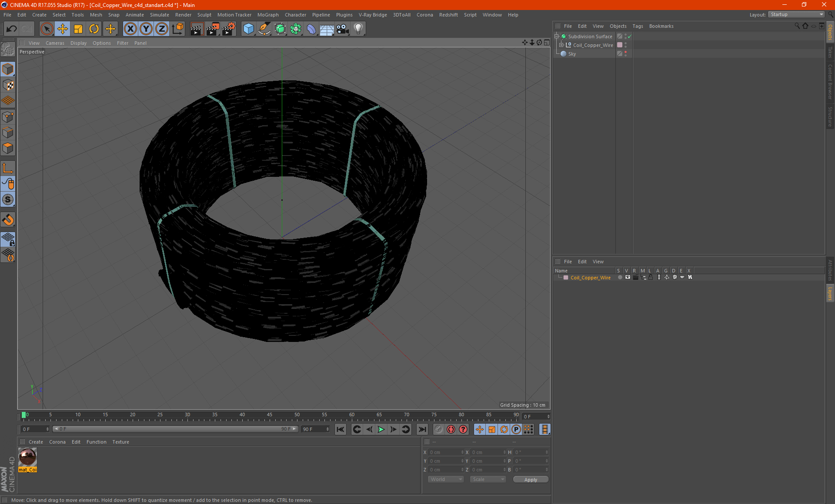Activate the Scale tool in top toolbar
Image resolution: width=835 pixels, height=504 pixels.
[x=78, y=29]
